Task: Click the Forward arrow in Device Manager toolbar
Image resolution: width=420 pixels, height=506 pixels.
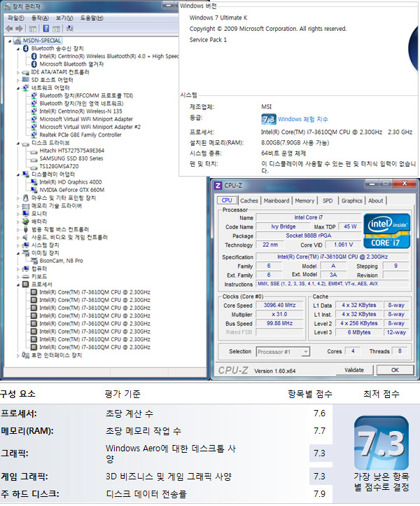Action: point(20,29)
